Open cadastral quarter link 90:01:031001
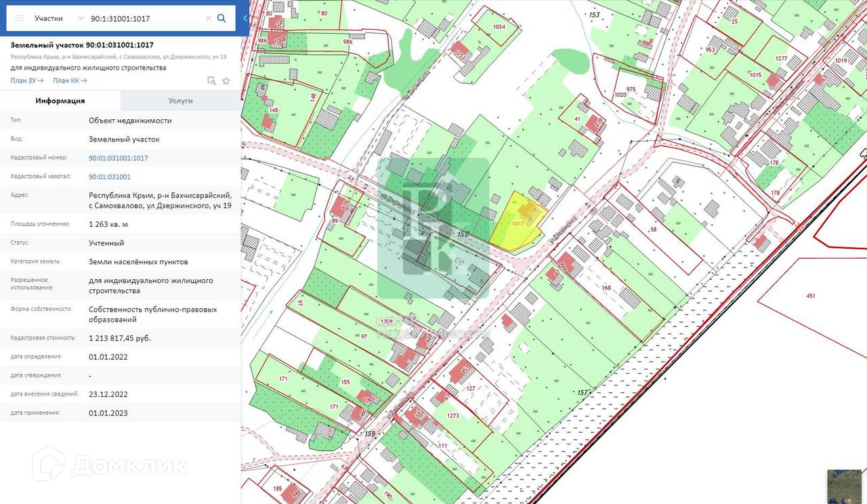The width and height of the screenshot is (867, 504). point(110,177)
